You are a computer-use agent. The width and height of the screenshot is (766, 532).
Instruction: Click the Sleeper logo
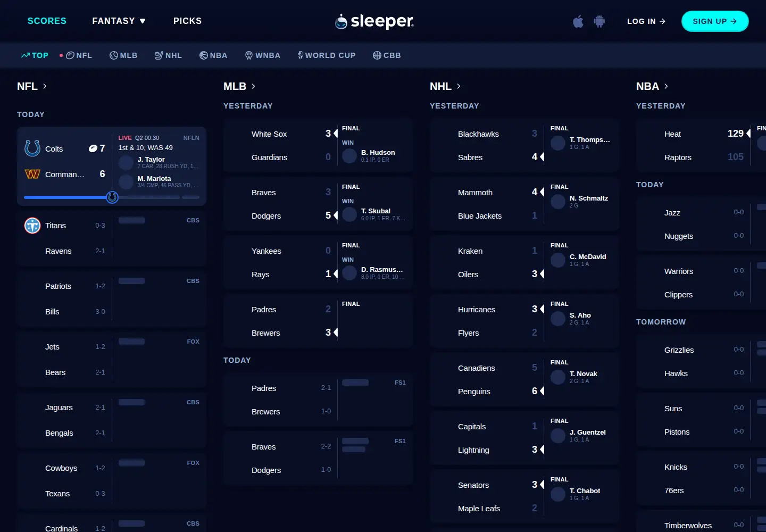click(x=374, y=21)
